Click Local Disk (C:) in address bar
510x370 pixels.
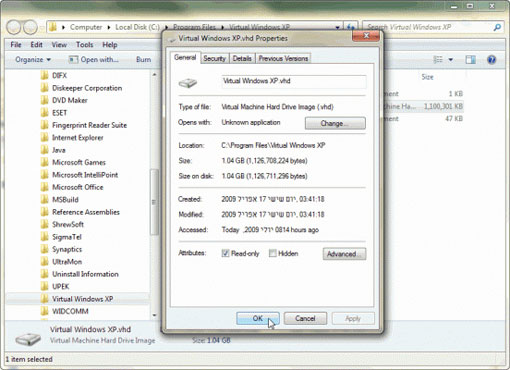click(137, 27)
